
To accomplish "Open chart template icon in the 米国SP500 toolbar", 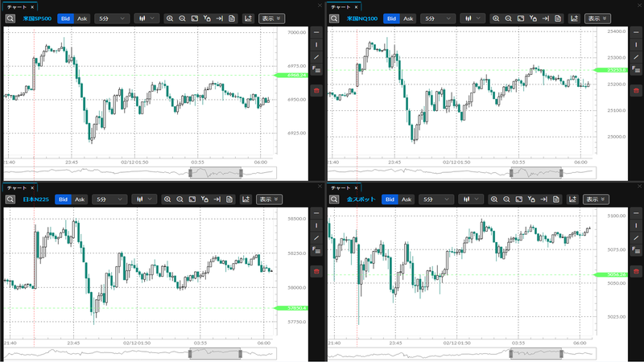I will pos(232,19).
